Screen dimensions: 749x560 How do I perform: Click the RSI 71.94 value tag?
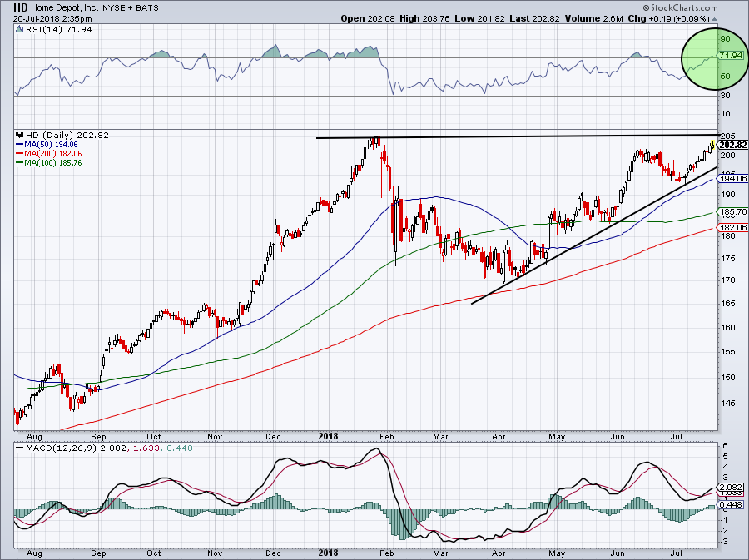pyautogui.click(x=731, y=56)
